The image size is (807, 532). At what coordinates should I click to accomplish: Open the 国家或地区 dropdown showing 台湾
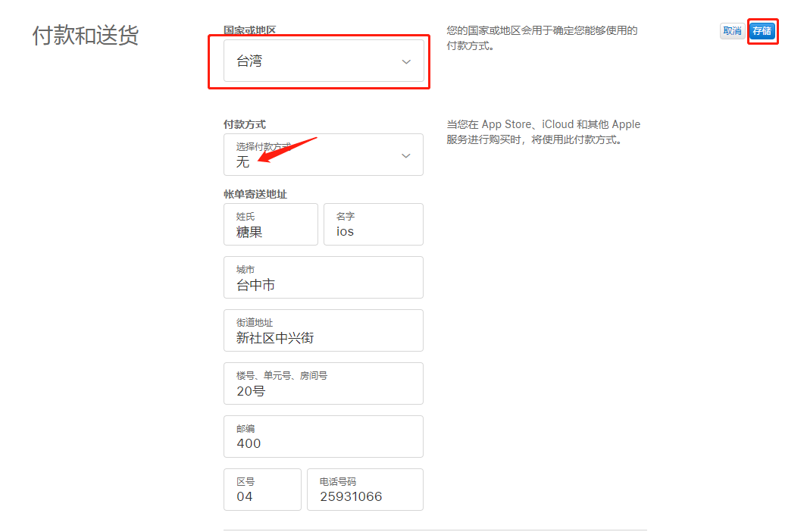tap(324, 61)
